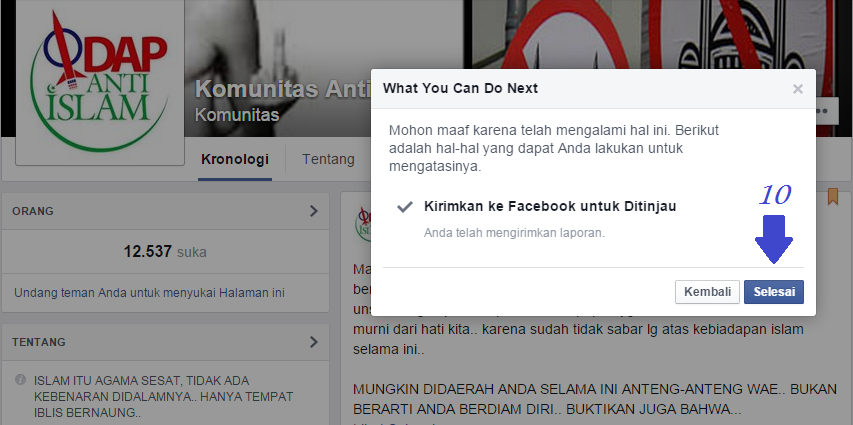Expand the ORANG section chevron
The height and width of the screenshot is (425, 853).
point(313,211)
